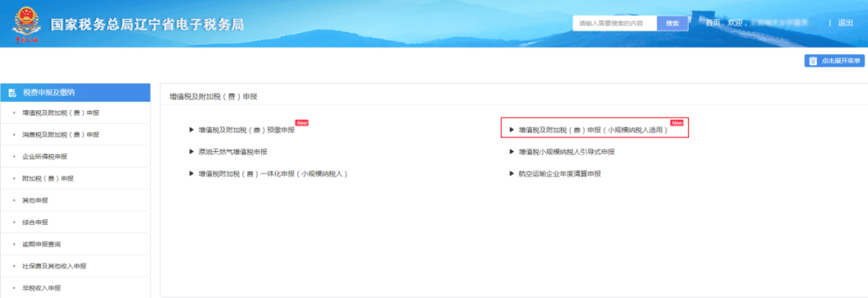Viewport: 868px width, 298px height.
Task: Click the 点击展开菜单 button
Action: coord(834,61)
